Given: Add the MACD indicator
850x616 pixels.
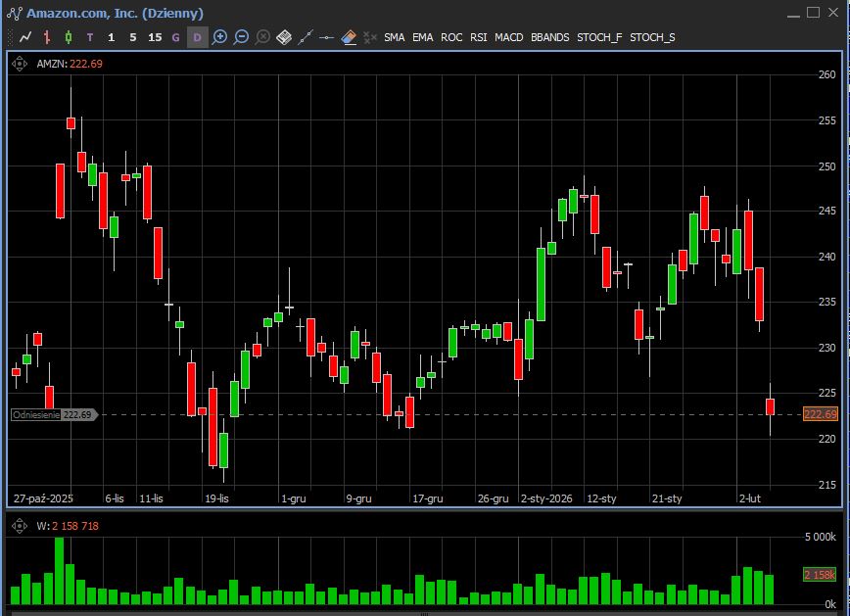Looking at the screenshot, I should 509,37.
